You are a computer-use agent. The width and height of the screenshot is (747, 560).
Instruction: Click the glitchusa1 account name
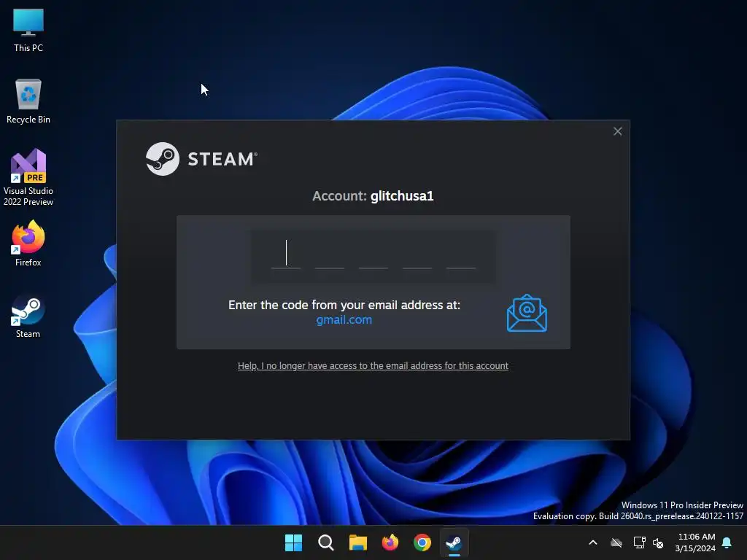click(x=402, y=195)
